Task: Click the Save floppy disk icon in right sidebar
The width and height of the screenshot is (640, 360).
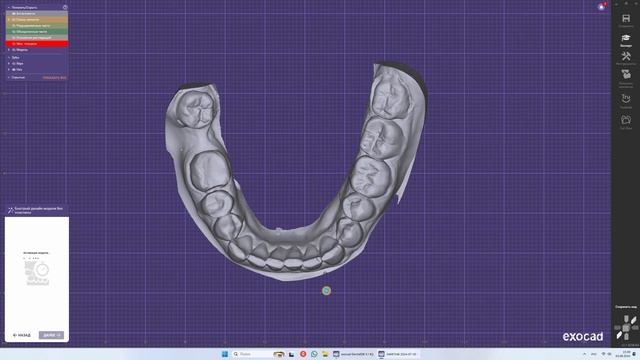Action: pyautogui.click(x=626, y=19)
